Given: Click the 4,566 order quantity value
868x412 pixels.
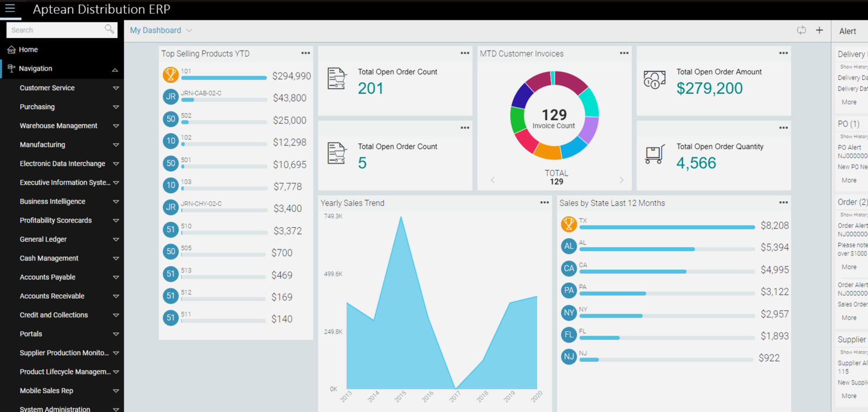Looking at the screenshot, I should (696, 163).
